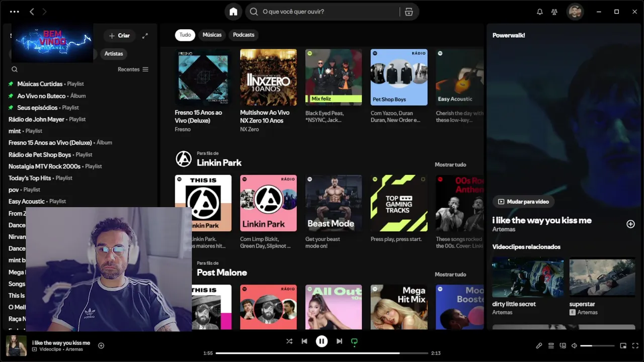Select the Músicas filter tab
Screen dimensions: 644x362
point(212,35)
